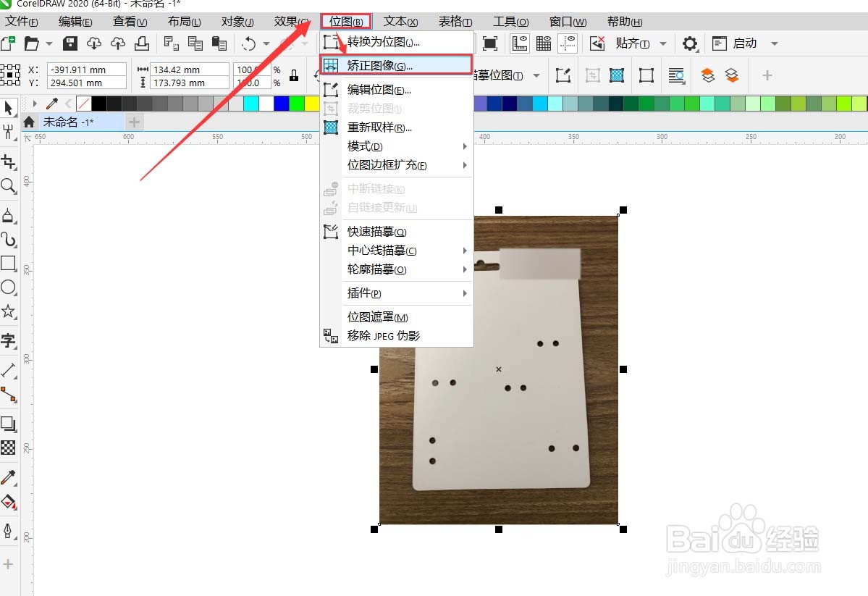Click the Print icon

coord(142,43)
